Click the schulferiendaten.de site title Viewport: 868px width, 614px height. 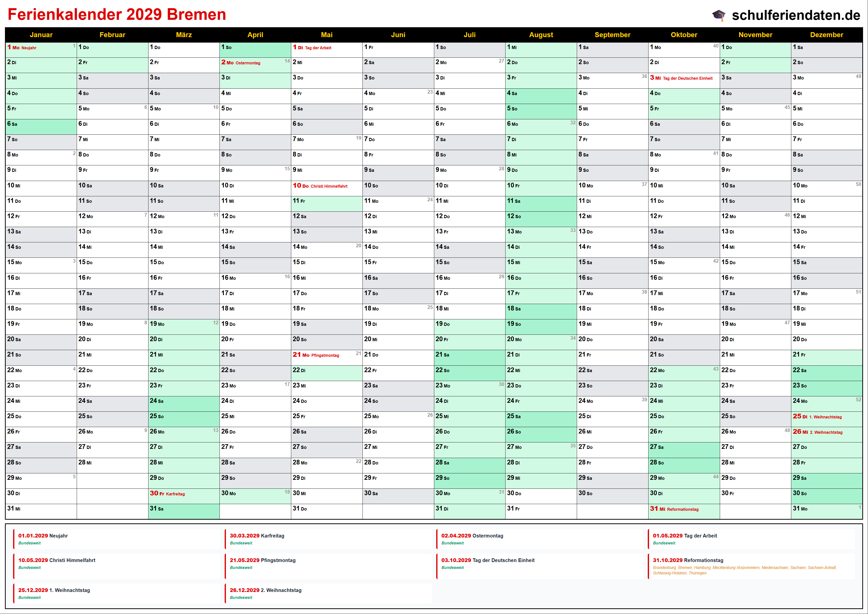[796, 15]
